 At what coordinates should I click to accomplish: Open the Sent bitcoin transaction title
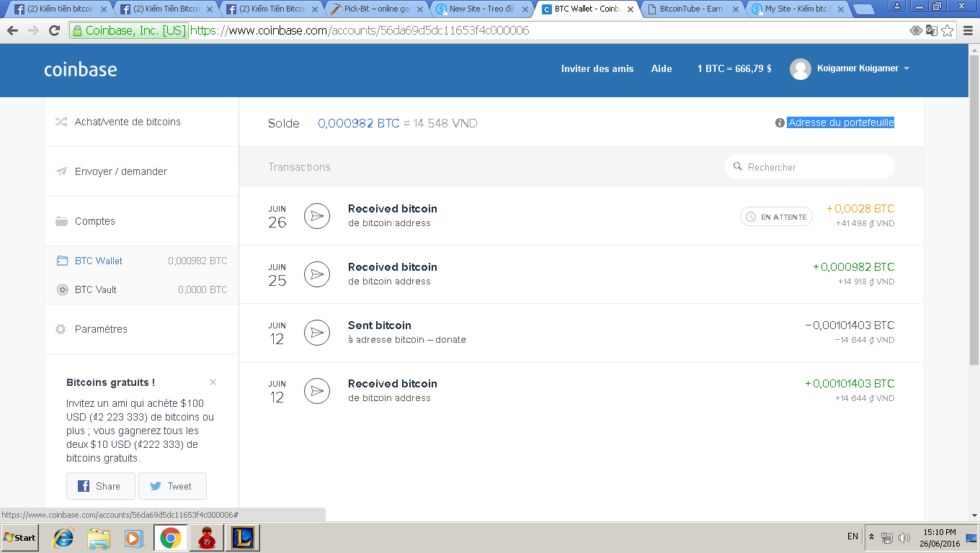380,325
